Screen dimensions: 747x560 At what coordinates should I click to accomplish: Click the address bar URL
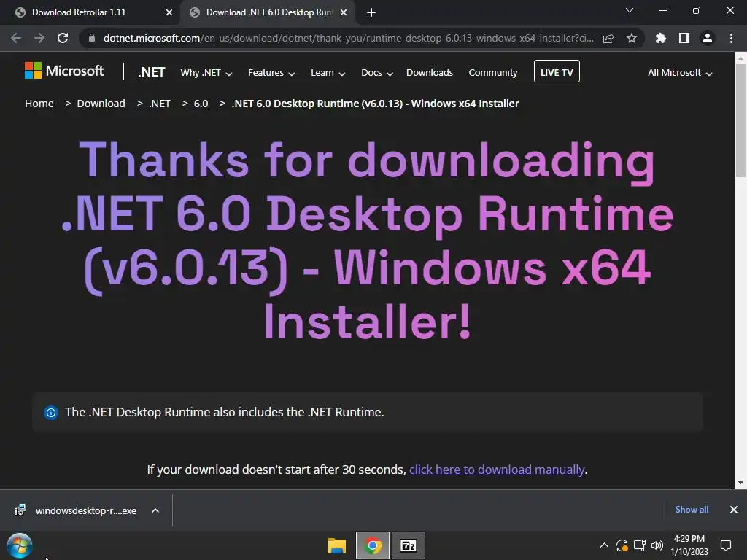tap(348, 38)
